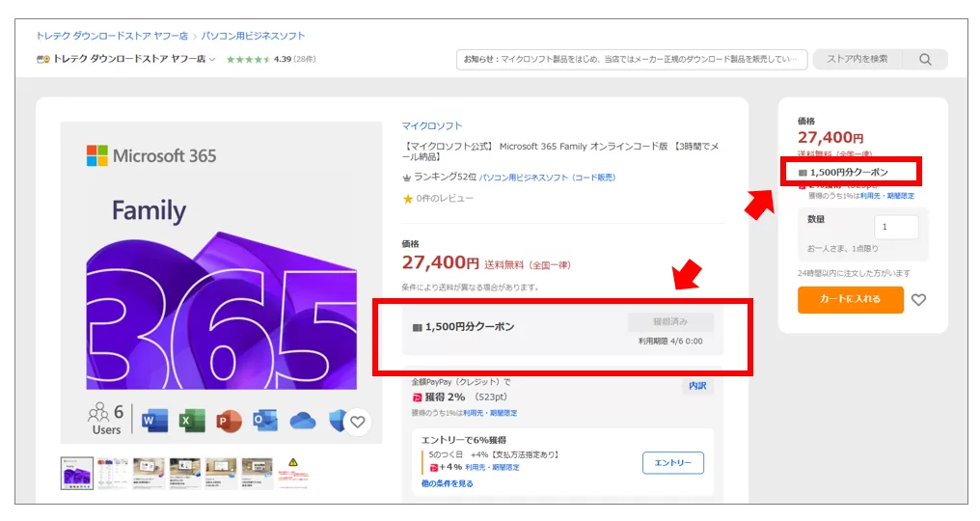Click the review star icon
Viewport: 980px width, 521px height.
(408, 199)
